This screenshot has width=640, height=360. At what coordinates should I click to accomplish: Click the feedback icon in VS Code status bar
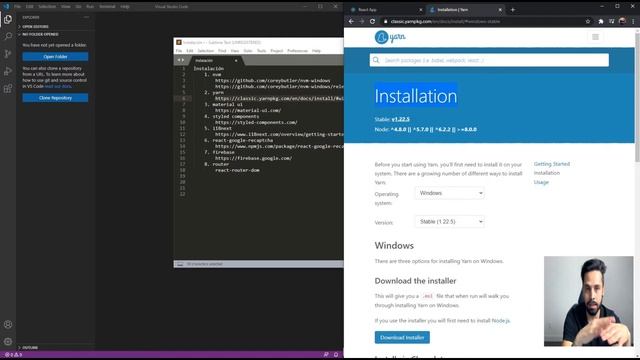pyautogui.click(x=326, y=355)
